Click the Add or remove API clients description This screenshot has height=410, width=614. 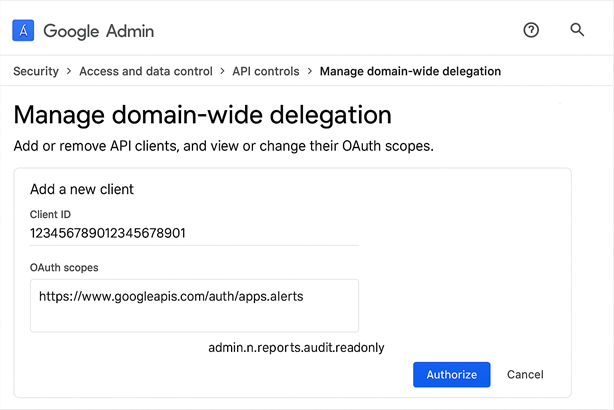coord(224,146)
